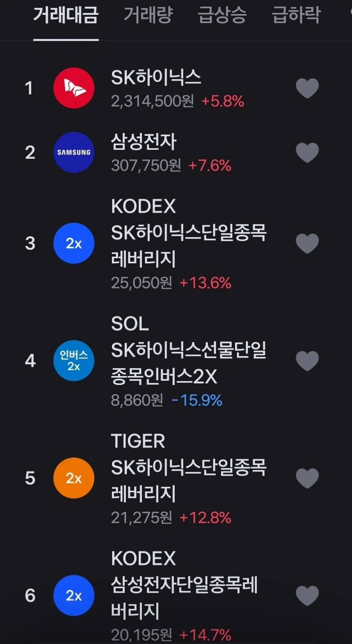Open the KODEX SK하이닉스 2x blue icon
This screenshot has height=644, width=352.
(74, 243)
